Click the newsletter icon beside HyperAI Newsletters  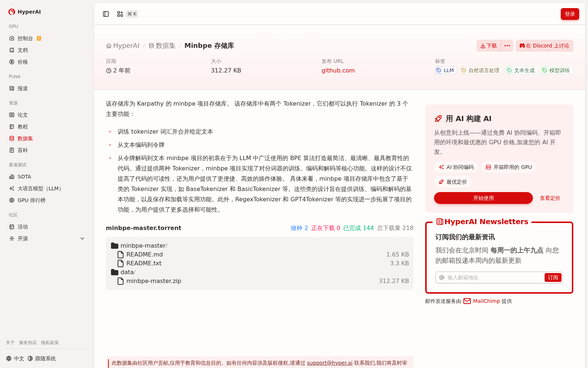tap(440, 222)
